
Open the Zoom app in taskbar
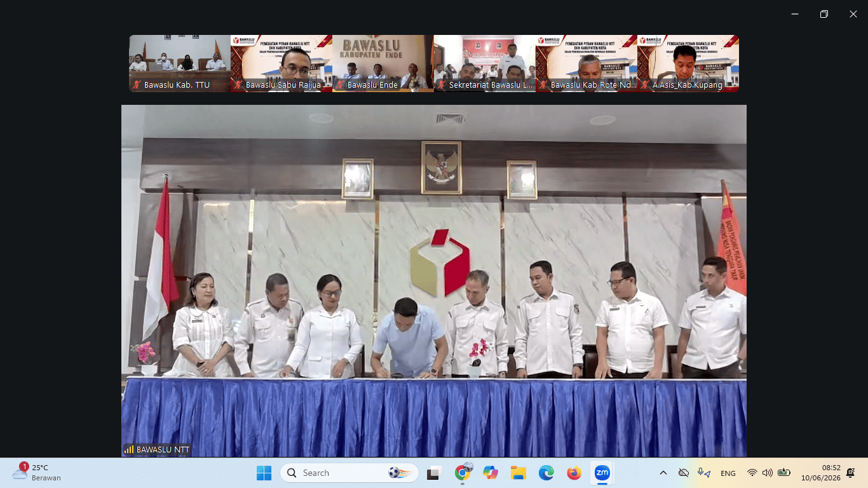(x=602, y=473)
